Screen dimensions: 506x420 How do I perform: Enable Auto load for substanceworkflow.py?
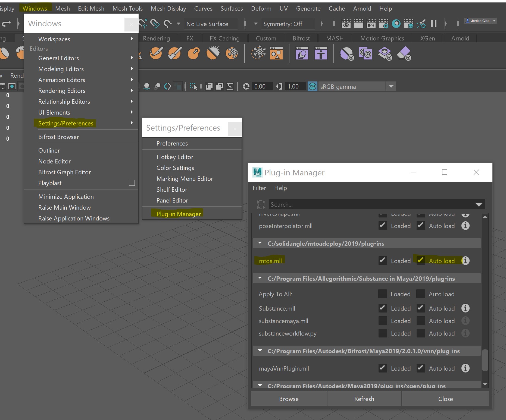(x=421, y=333)
